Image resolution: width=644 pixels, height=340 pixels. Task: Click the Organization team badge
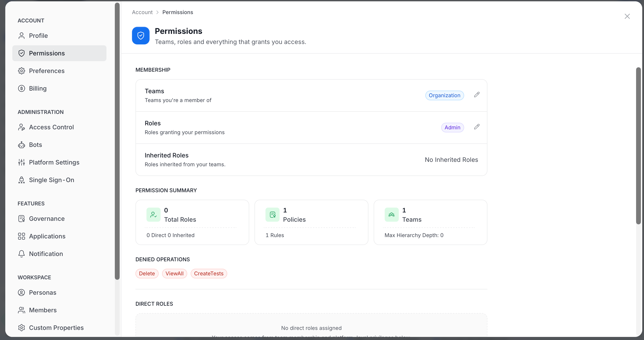click(x=445, y=95)
